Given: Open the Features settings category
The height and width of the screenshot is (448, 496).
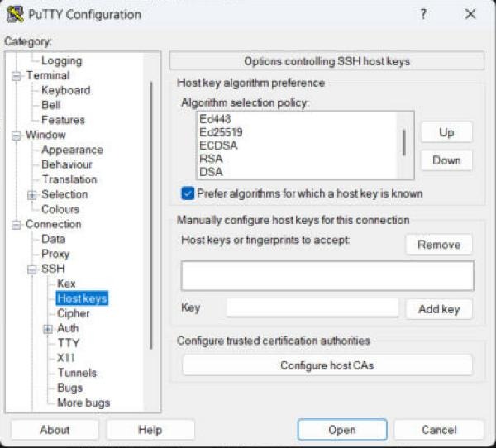Looking at the screenshot, I should [x=64, y=120].
